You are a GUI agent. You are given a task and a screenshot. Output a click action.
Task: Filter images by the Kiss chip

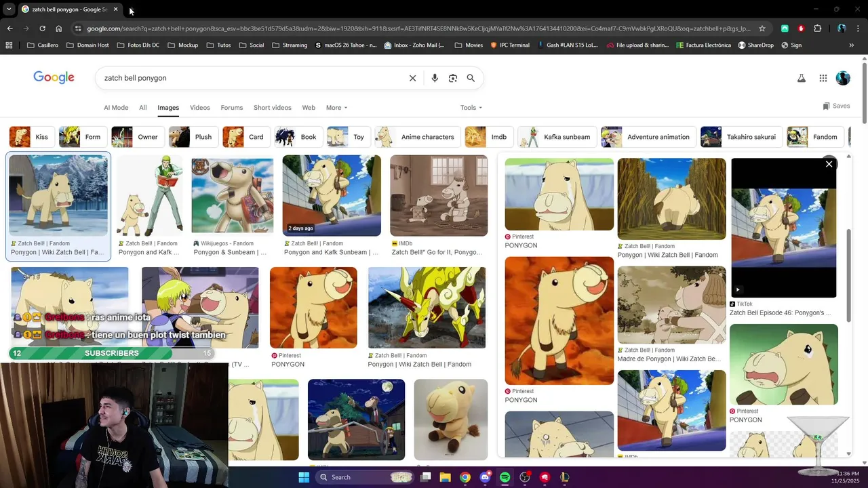(31, 137)
